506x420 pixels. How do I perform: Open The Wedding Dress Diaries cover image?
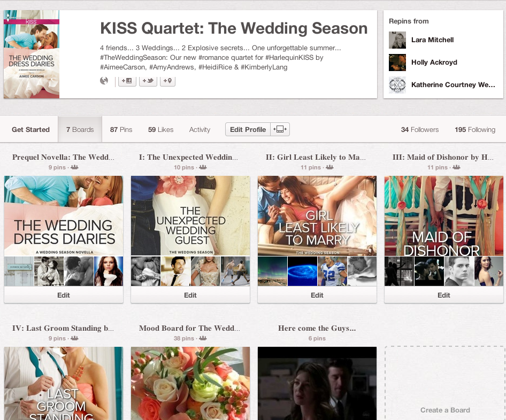[64, 216]
